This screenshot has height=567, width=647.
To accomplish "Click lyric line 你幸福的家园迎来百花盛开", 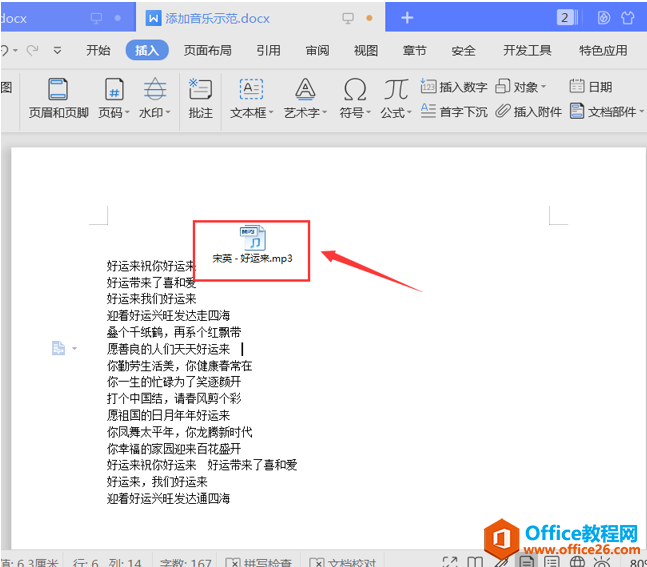I will (173, 449).
